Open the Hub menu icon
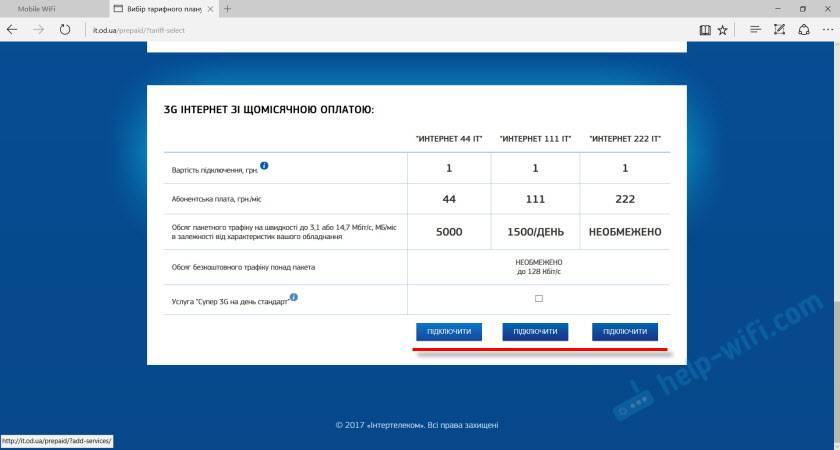Viewport: 840px width, 450px height. 755,30
